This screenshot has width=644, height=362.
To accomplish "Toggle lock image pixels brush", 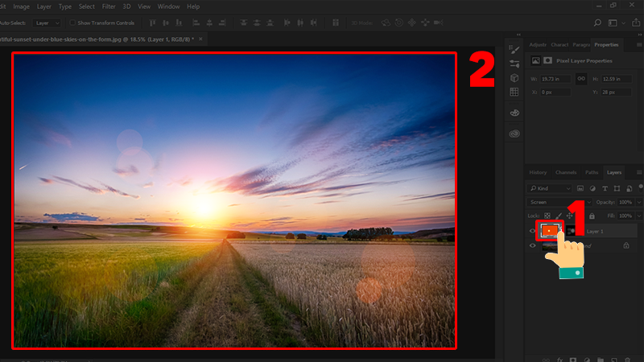I will (558, 216).
